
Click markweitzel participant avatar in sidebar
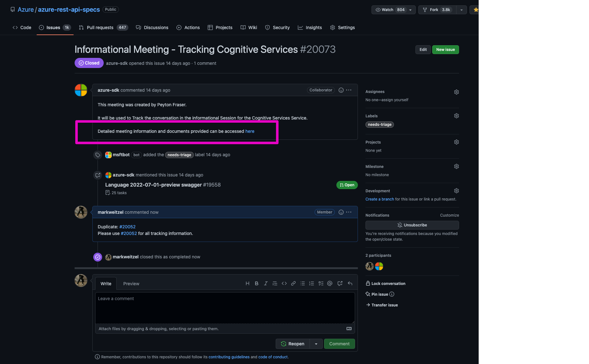coord(370,266)
